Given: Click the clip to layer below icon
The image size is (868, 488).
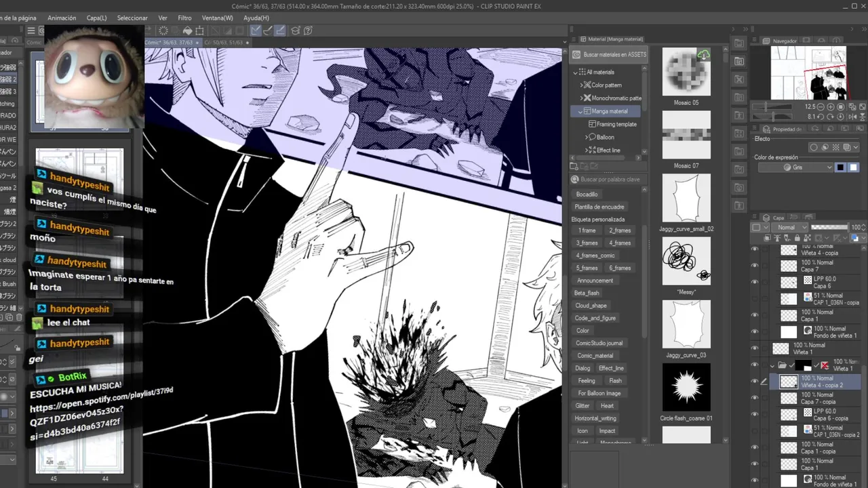Looking at the screenshot, I should (768, 238).
